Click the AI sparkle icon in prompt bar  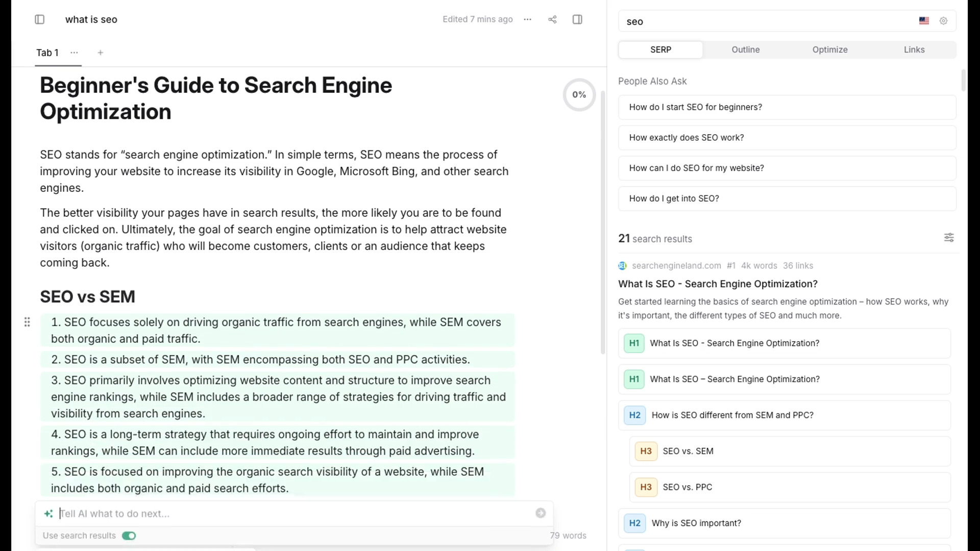[x=48, y=513]
